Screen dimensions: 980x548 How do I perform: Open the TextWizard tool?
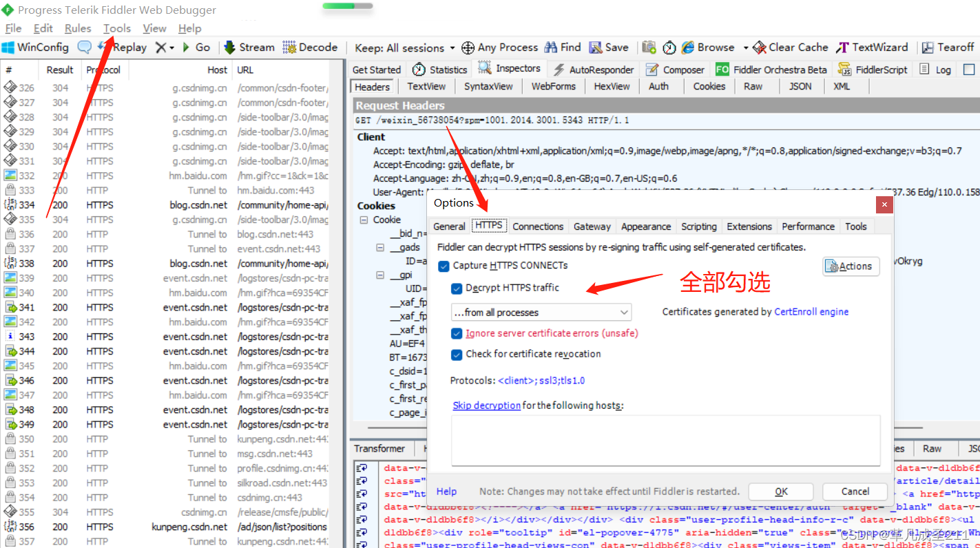pyautogui.click(x=872, y=47)
